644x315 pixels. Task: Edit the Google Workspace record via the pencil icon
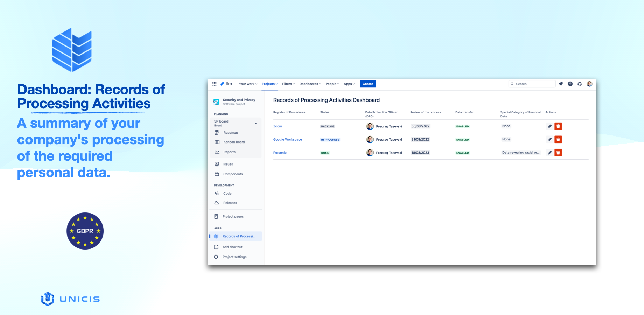pyautogui.click(x=549, y=140)
